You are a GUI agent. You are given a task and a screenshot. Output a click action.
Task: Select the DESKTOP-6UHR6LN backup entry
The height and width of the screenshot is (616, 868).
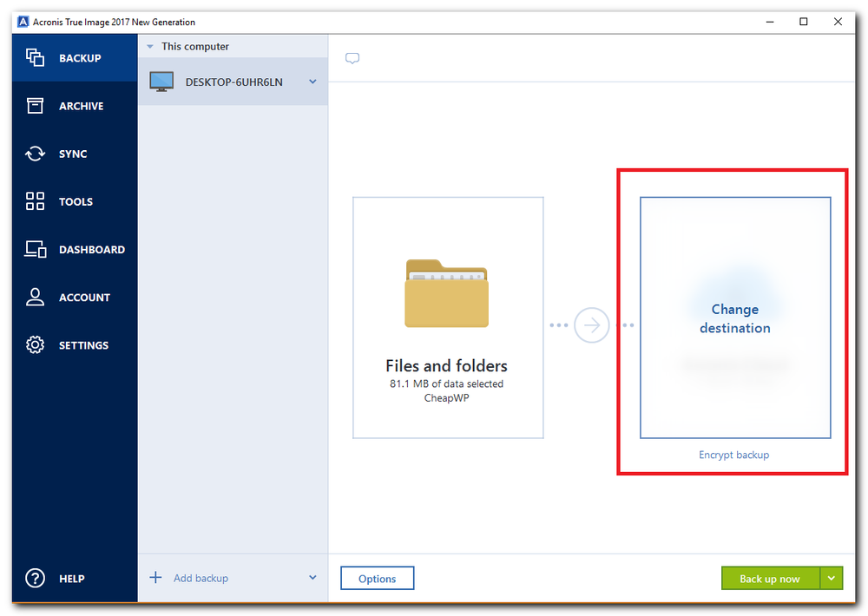[233, 82]
